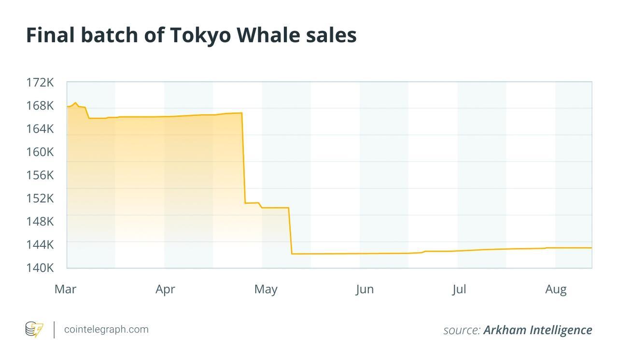Click the 144K y-axis label

coord(40,245)
